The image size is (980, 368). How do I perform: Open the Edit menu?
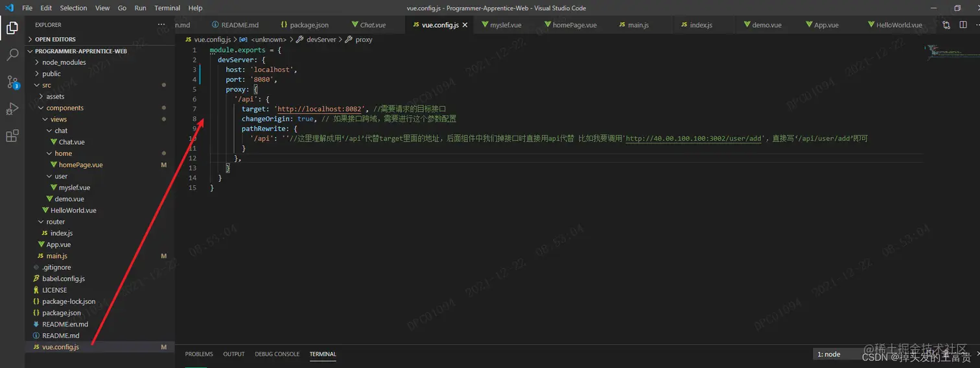coord(46,8)
